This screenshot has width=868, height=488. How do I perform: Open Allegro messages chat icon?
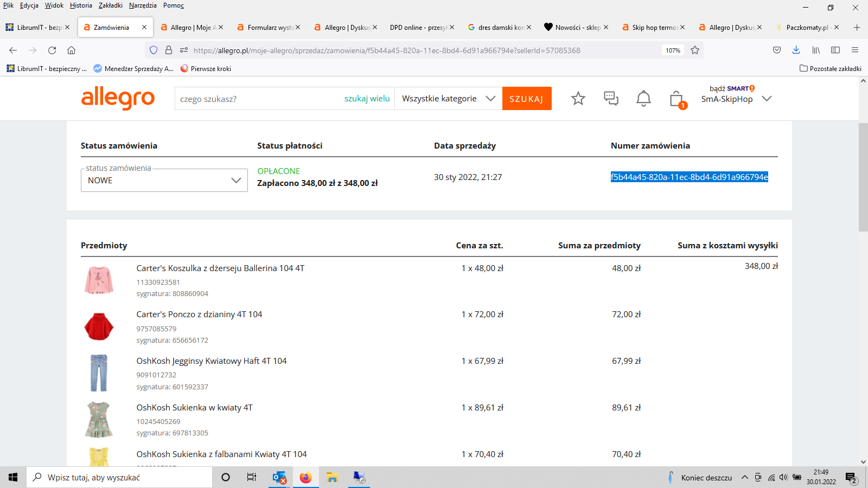611,99
